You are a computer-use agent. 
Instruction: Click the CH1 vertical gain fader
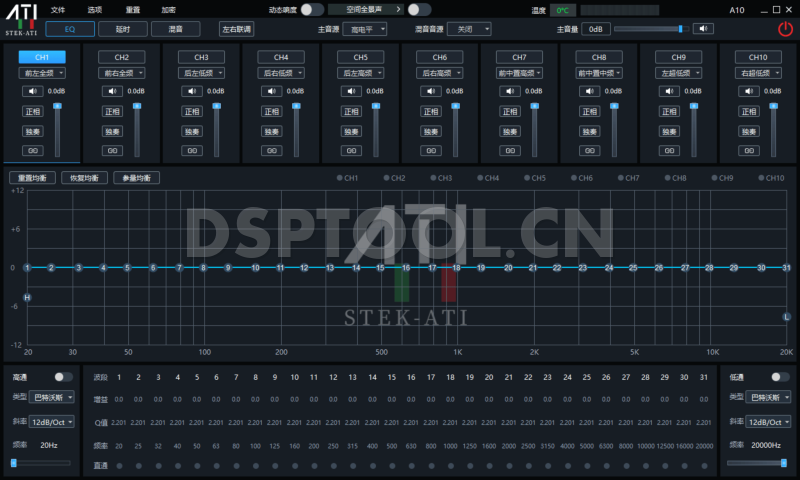pos(57,130)
